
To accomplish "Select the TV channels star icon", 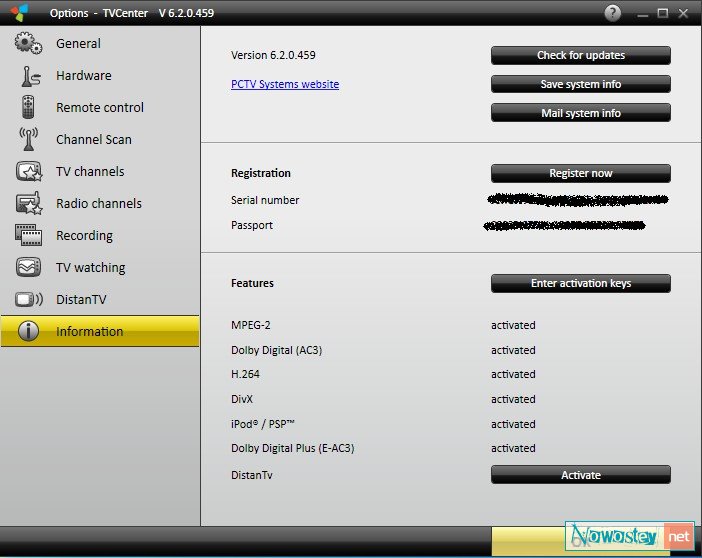I will (29, 172).
